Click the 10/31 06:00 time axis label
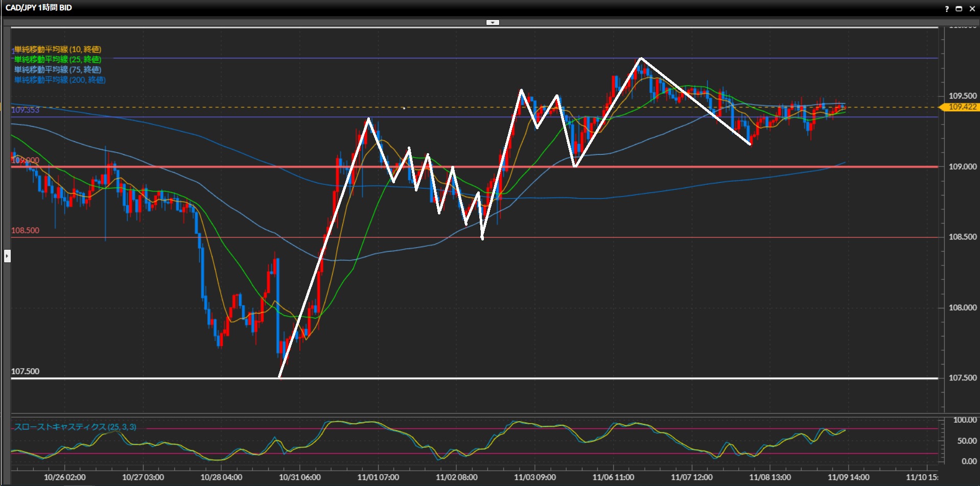The image size is (980, 486). [x=299, y=477]
